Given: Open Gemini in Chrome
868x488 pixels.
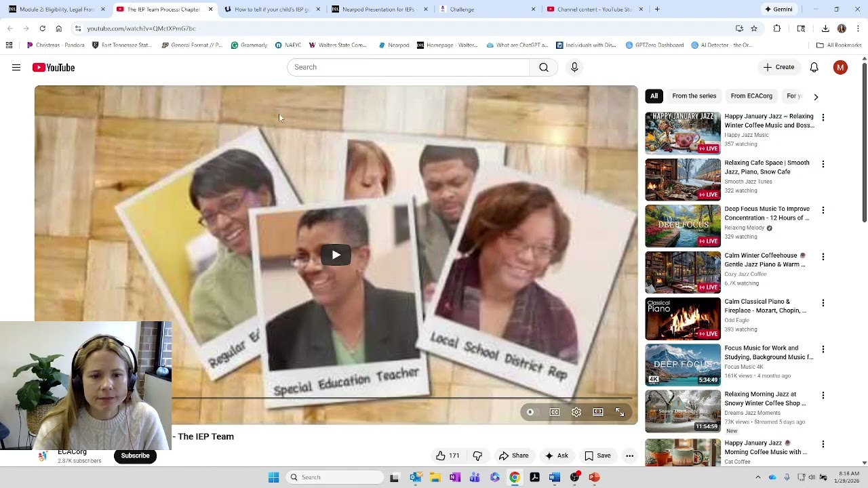Looking at the screenshot, I should point(778,9).
